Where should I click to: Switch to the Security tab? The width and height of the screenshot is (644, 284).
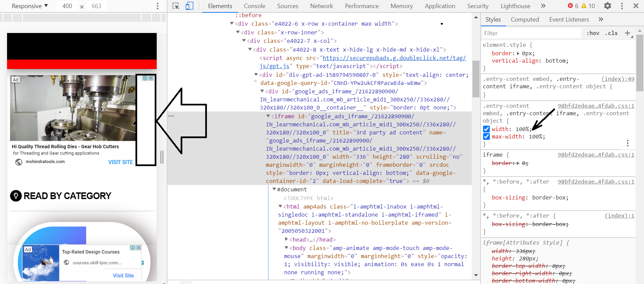pyautogui.click(x=478, y=6)
